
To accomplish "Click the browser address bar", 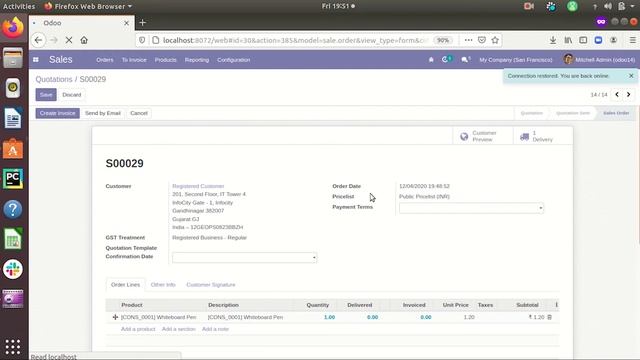I will click(x=296, y=40).
